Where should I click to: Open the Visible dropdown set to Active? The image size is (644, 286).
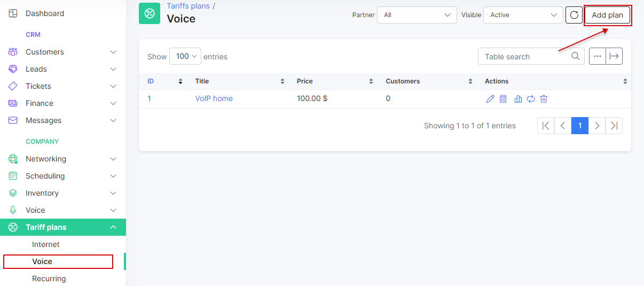pyautogui.click(x=523, y=15)
